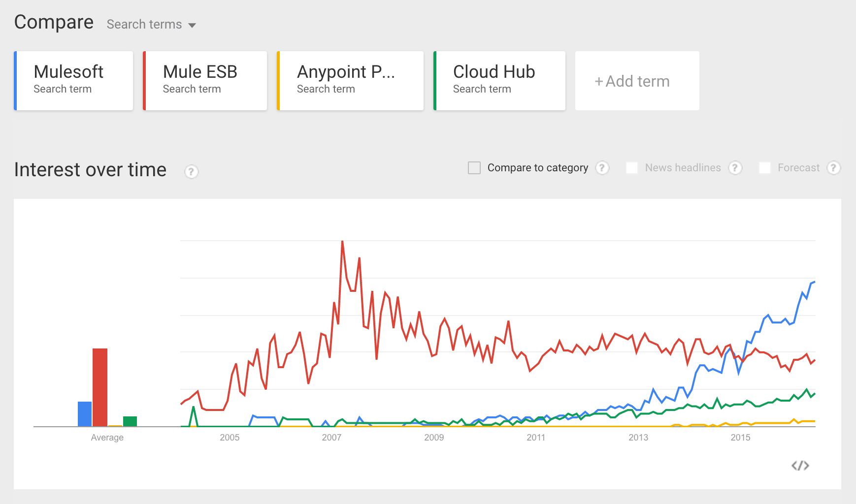Toggle the News headlines checkbox

[632, 168]
